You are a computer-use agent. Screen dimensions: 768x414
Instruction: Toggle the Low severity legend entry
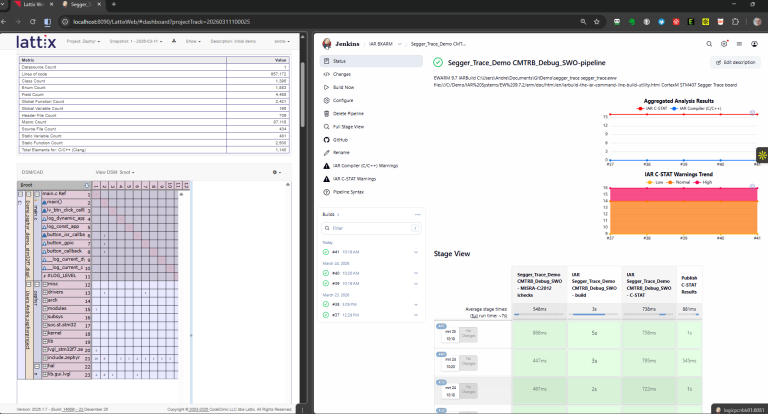(660, 182)
